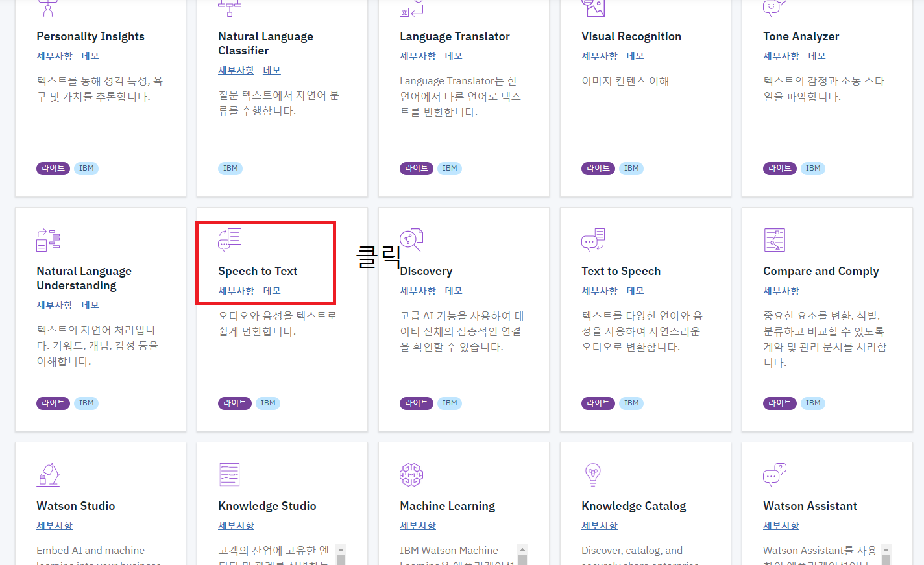Open 데모 link for Text to Speech

pos(635,291)
